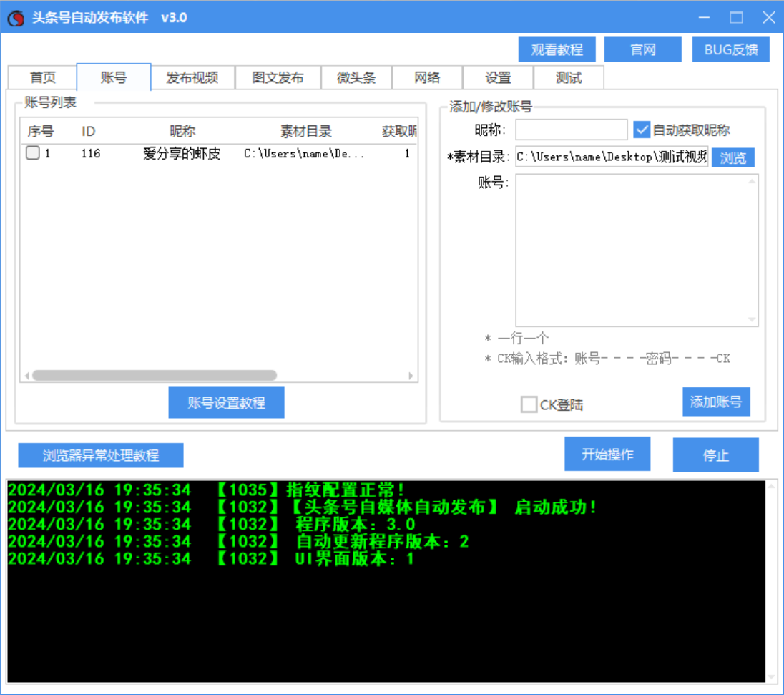Click the 素材目录 path input field

pos(612,157)
